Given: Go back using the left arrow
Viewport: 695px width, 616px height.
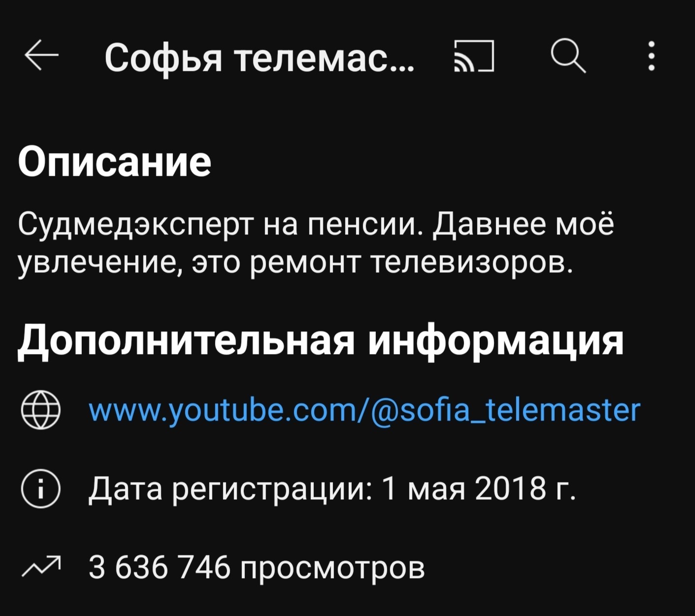Looking at the screenshot, I should click(42, 55).
